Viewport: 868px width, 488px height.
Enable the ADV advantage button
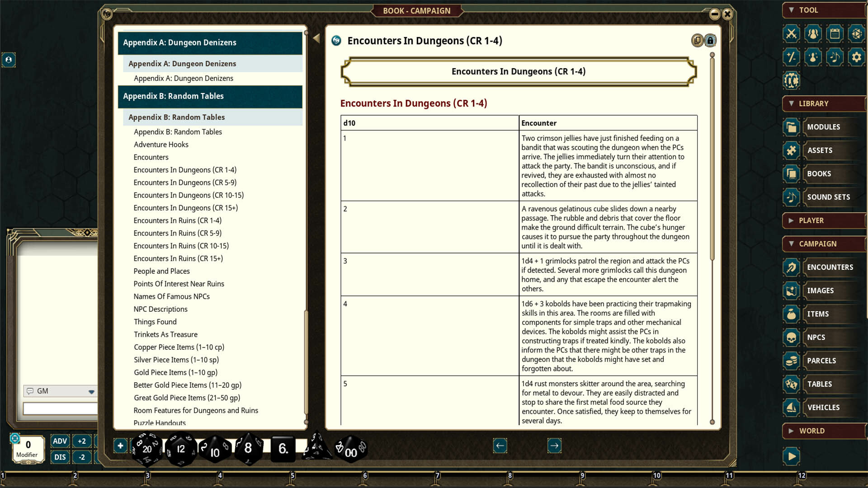(60, 441)
